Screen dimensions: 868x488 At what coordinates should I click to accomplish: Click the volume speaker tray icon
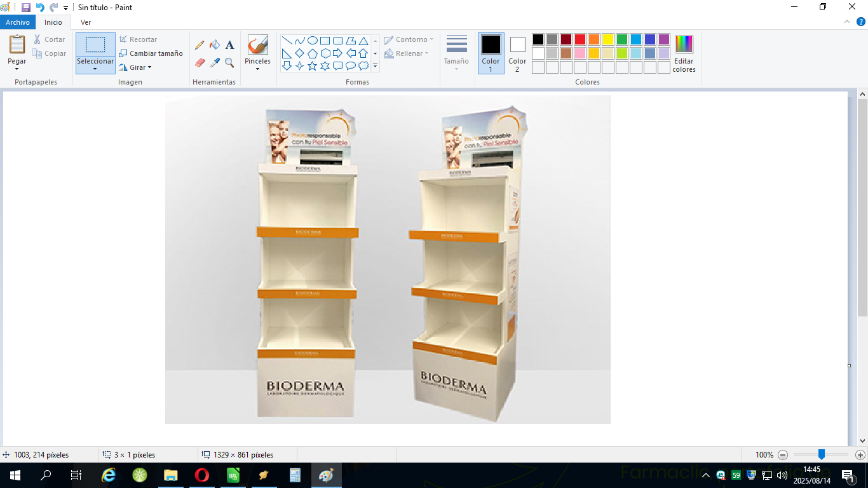782,475
